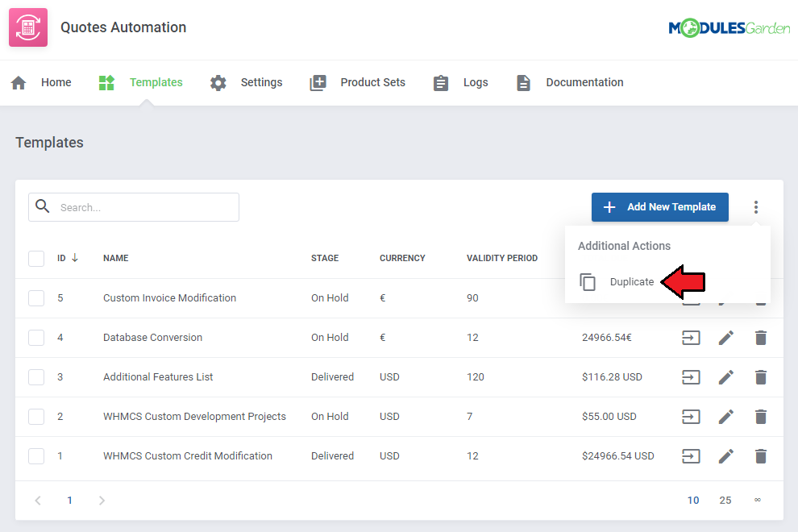Click the Settings gear icon
This screenshot has height=532, width=798.
218,82
